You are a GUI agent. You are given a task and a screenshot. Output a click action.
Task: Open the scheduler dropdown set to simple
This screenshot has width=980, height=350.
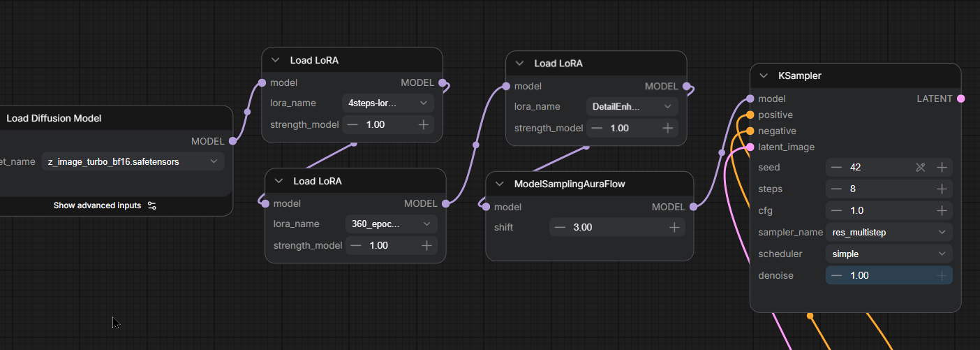click(x=889, y=254)
